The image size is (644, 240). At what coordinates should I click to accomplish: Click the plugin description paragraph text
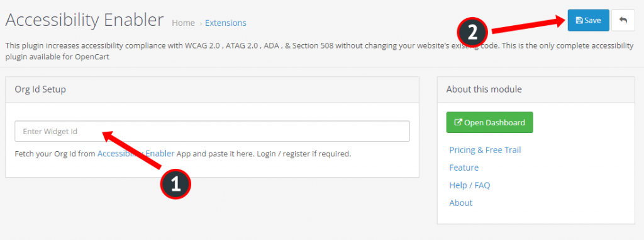[x=319, y=51]
